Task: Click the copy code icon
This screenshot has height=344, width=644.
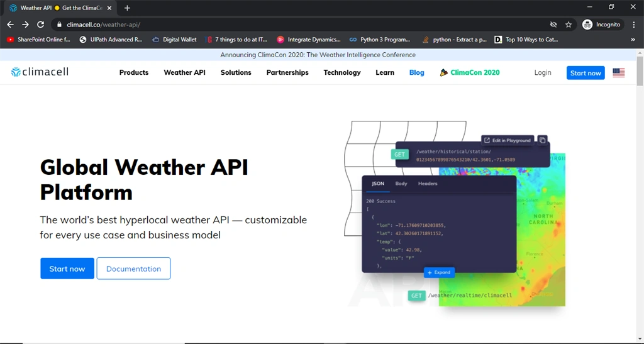Action: (x=542, y=140)
